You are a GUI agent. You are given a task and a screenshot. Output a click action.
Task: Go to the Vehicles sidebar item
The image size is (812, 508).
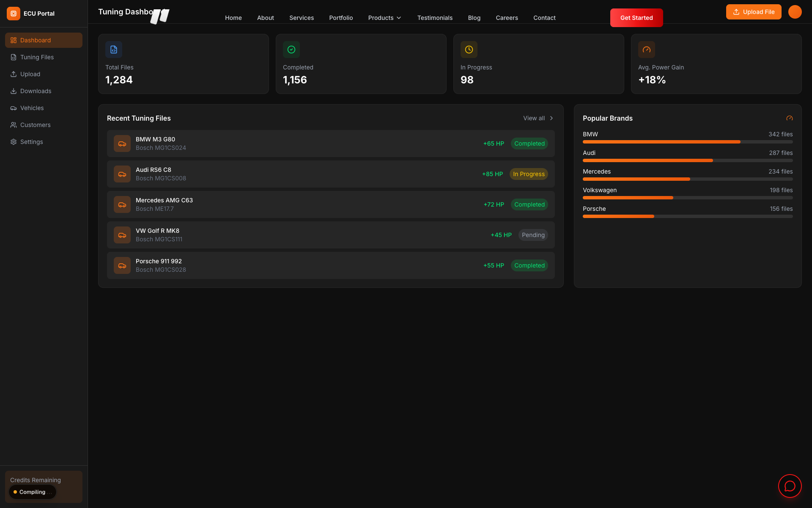coord(32,108)
